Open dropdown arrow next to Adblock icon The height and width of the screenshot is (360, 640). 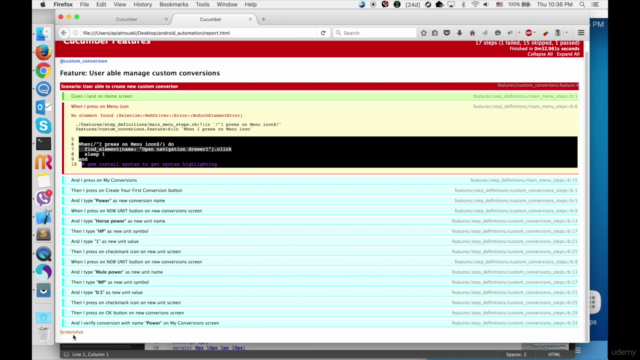(535, 33)
